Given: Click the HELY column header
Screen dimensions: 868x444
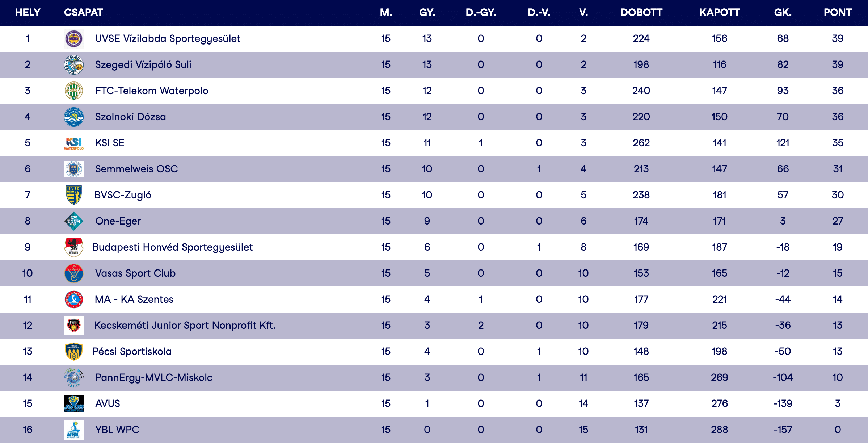Looking at the screenshot, I should [28, 13].
